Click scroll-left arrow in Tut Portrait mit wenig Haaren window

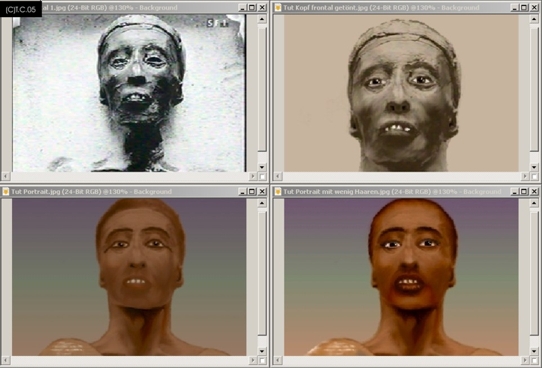(278, 361)
